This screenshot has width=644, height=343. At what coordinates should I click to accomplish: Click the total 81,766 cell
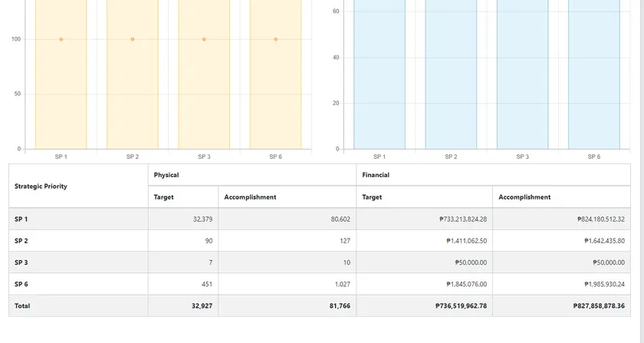[287, 306]
